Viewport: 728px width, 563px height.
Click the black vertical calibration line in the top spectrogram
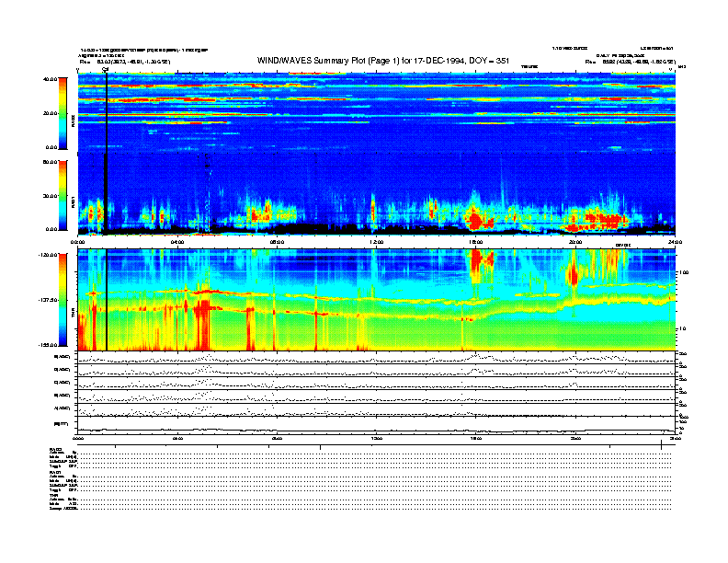107,113
